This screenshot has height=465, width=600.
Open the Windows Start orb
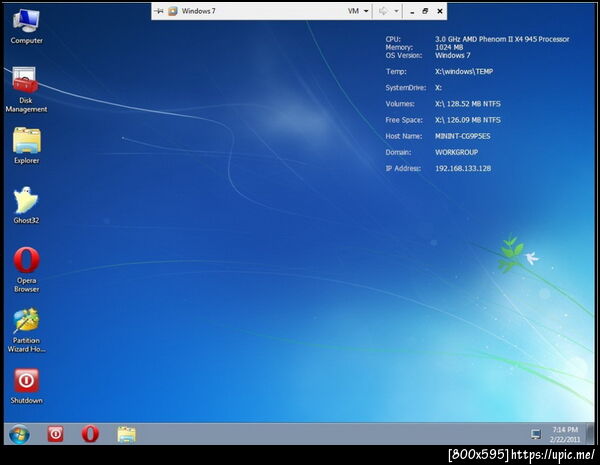click(19, 434)
